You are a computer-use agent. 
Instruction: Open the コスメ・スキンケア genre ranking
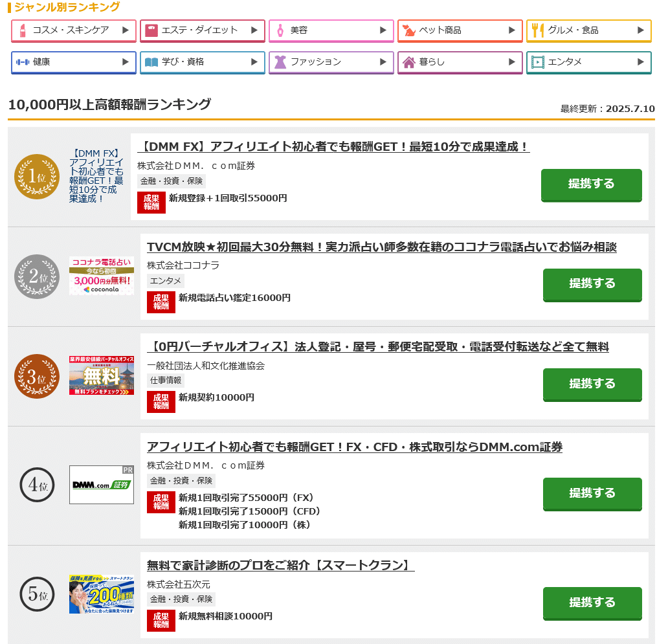pos(74,30)
